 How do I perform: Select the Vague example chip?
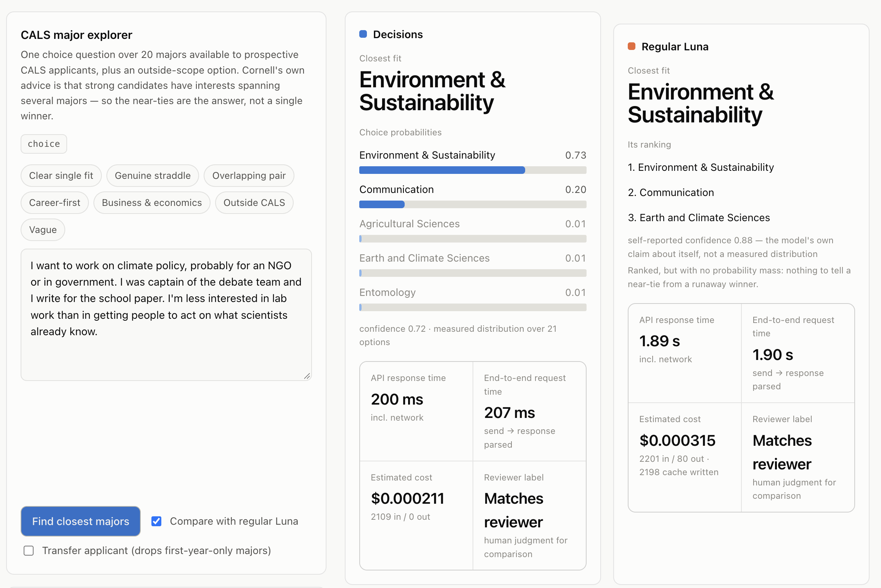43,230
